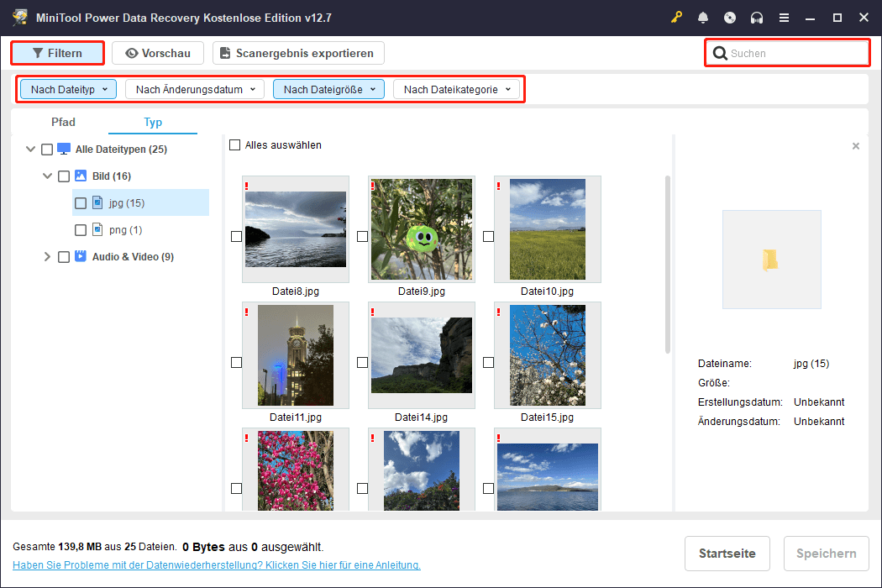Viewport: 882px width, 588px height.
Task: Click the Startseite button
Action: (x=727, y=554)
